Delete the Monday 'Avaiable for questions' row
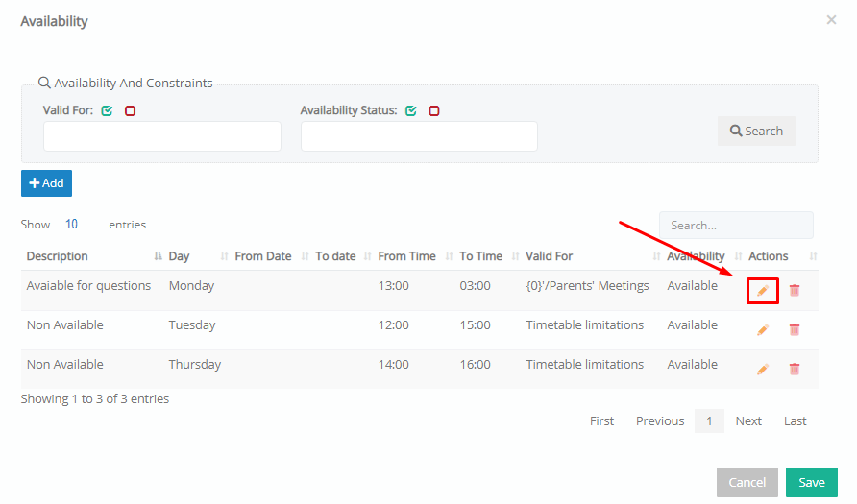 (795, 291)
